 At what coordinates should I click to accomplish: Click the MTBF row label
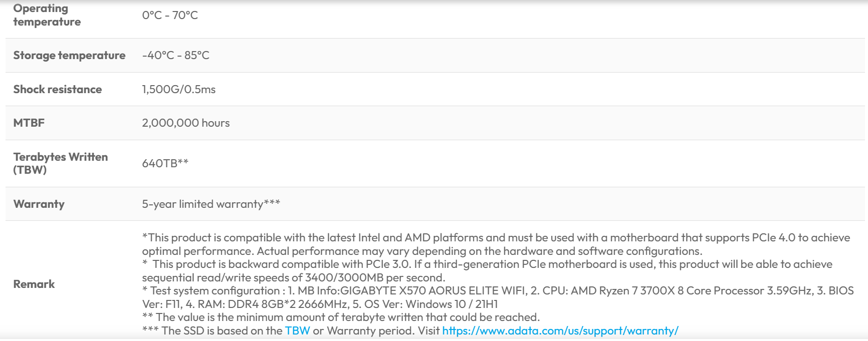(x=29, y=123)
